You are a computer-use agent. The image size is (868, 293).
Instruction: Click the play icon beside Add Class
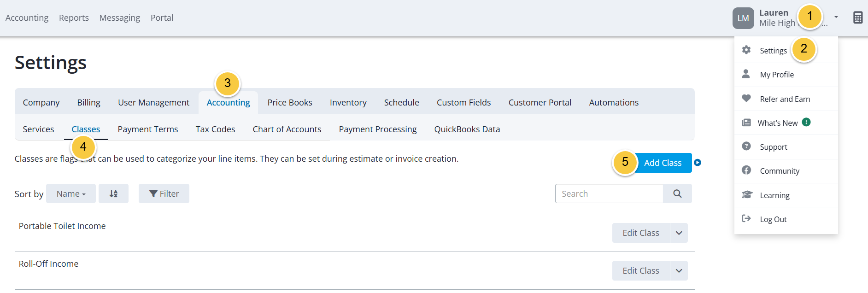(698, 163)
